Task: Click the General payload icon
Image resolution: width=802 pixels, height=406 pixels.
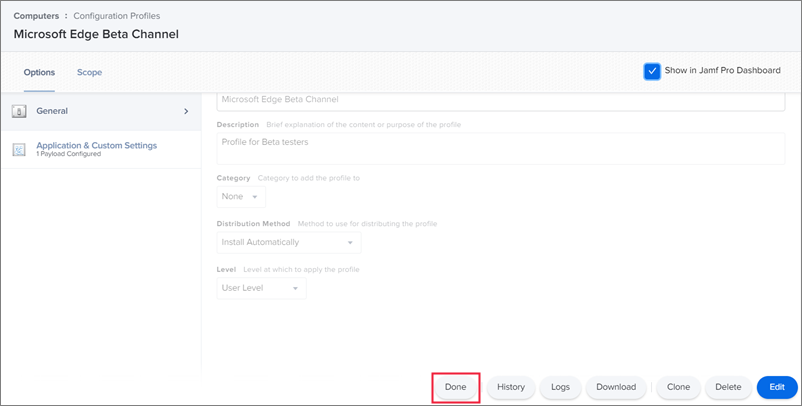Action: pyautogui.click(x=18, y=111)
